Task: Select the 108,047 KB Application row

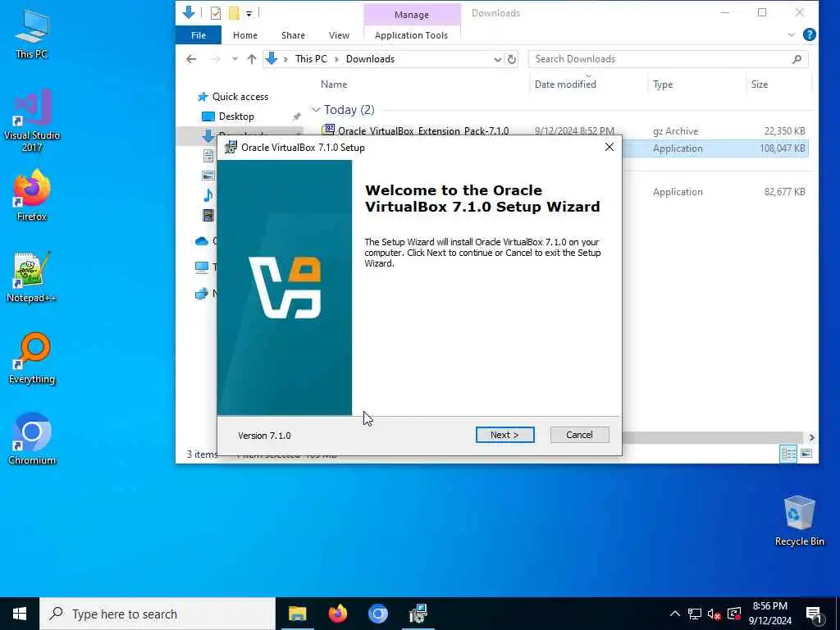Action: (x=716, y=148)
